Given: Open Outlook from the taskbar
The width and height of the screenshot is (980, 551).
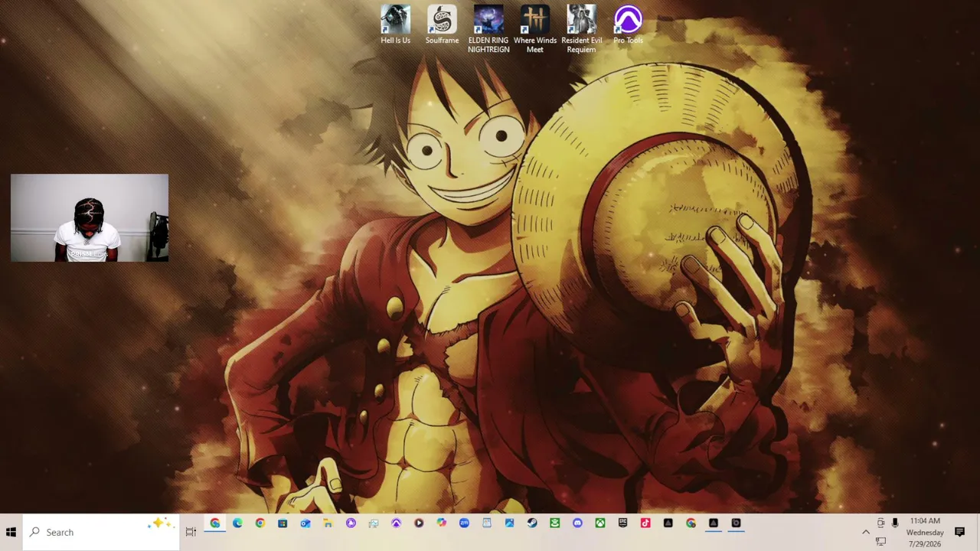Looking at the screenshot, I should click(305, 523).
